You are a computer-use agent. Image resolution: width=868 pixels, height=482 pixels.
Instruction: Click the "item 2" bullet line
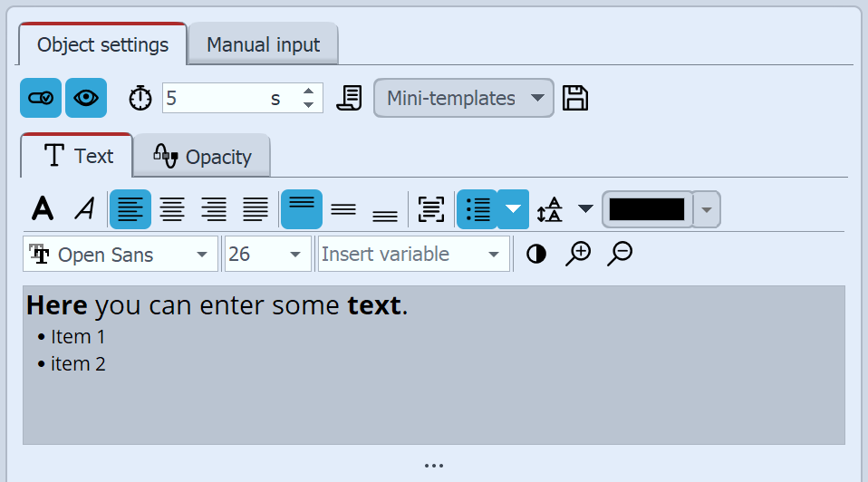[71, 363]
